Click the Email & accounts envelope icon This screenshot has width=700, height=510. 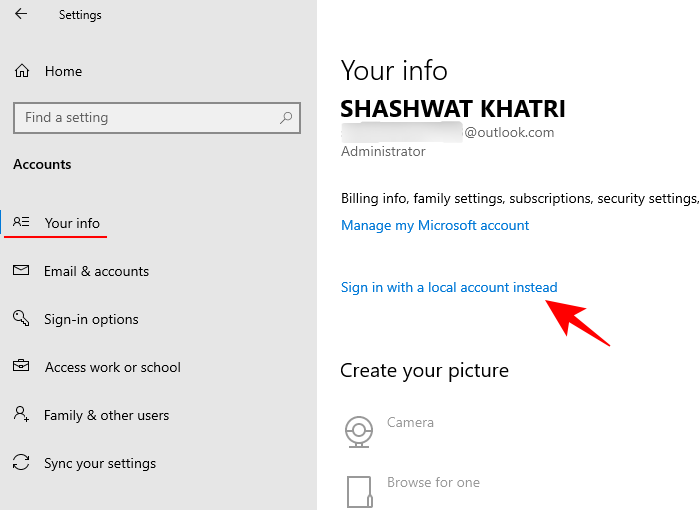click(22, 271)
